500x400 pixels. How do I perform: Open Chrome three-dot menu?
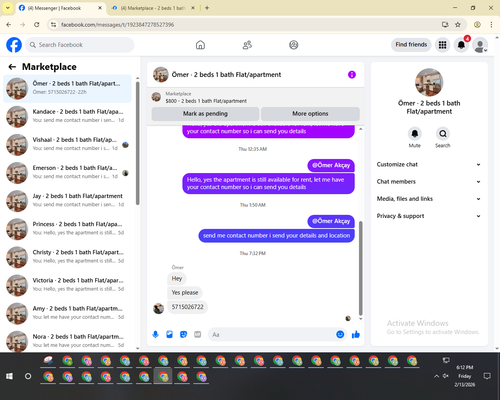[491, 25]
